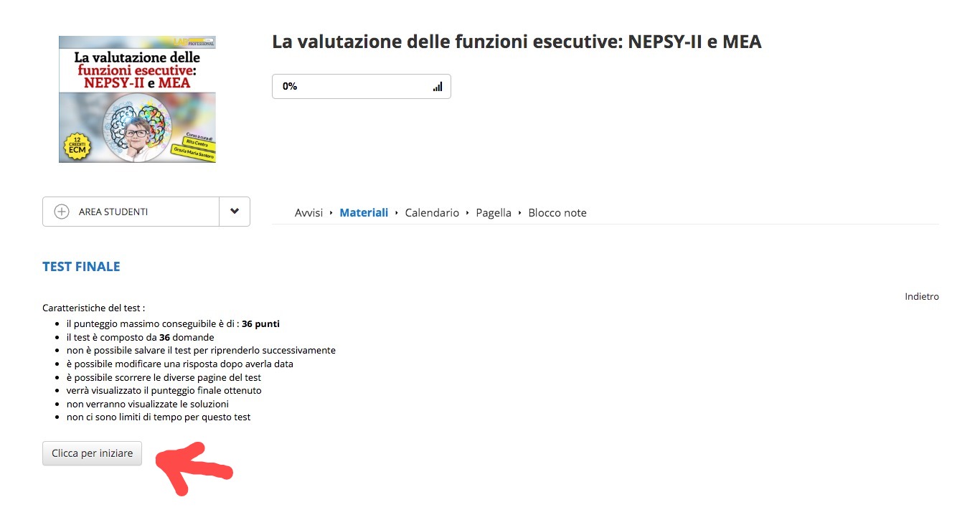Click the signal bars icon in progress box
The image size is (980, 525).
point(438,86)
